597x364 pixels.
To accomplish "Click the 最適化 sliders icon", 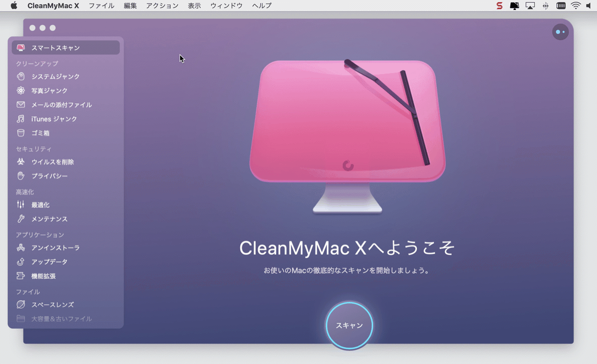I will 20,205.
